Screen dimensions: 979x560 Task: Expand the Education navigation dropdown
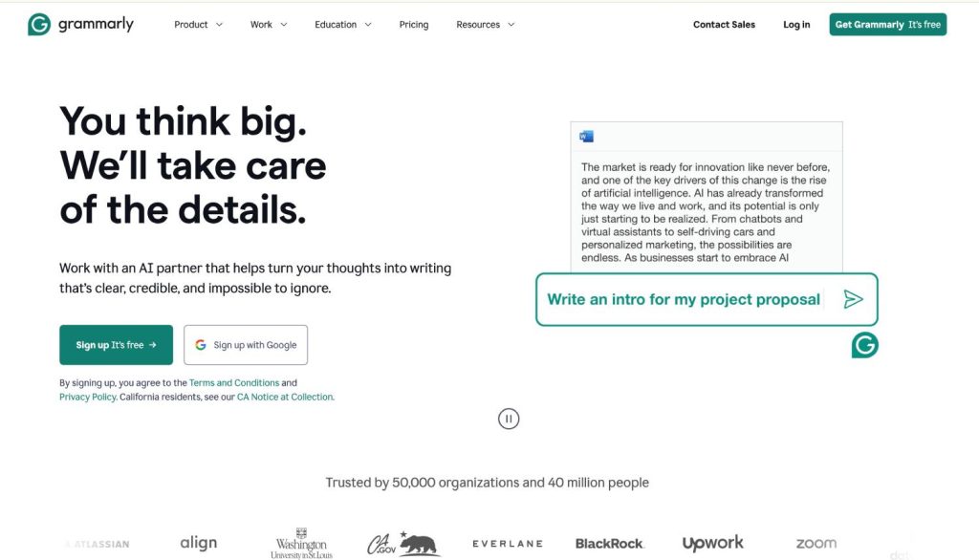pyautogui.click(x=342, y=24)
